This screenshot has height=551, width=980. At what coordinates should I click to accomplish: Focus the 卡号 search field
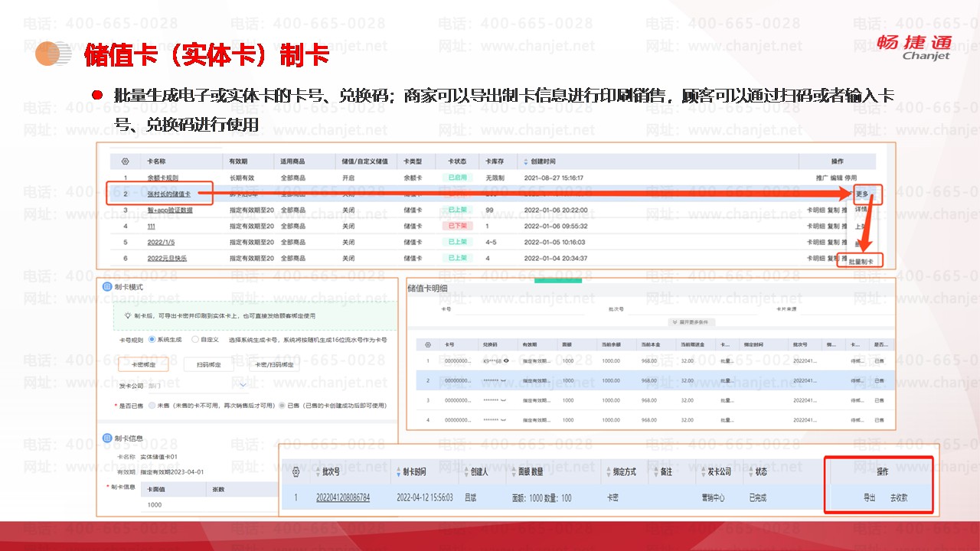click(521, 309)
